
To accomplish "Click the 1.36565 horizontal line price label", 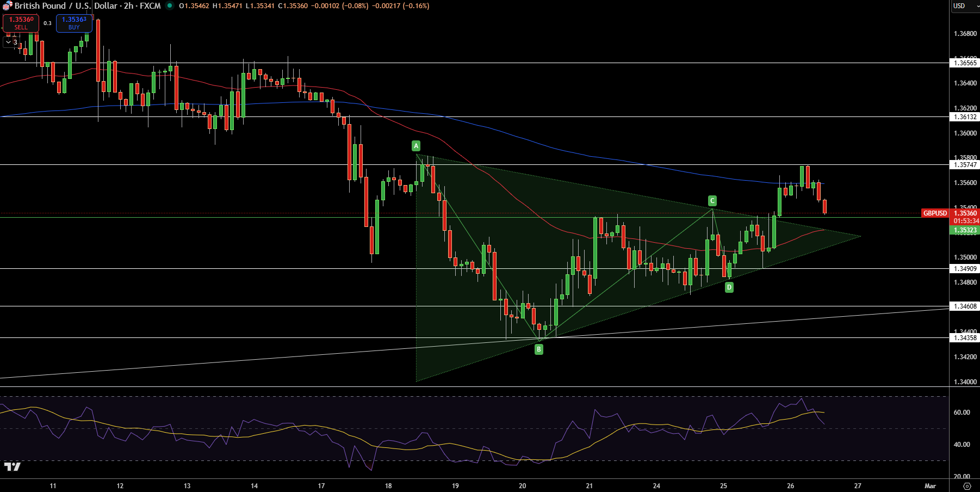I will click(x=965, y=63).
